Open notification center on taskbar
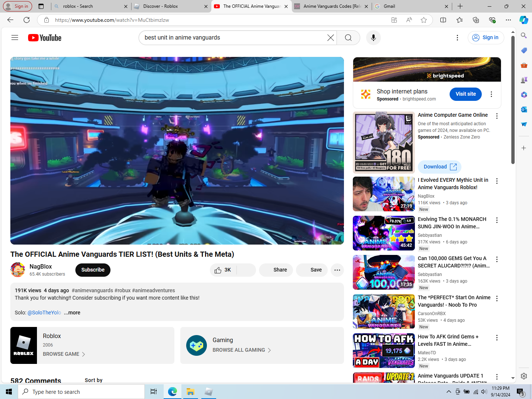This screenshot has height=399, width=532. point(521,392)
